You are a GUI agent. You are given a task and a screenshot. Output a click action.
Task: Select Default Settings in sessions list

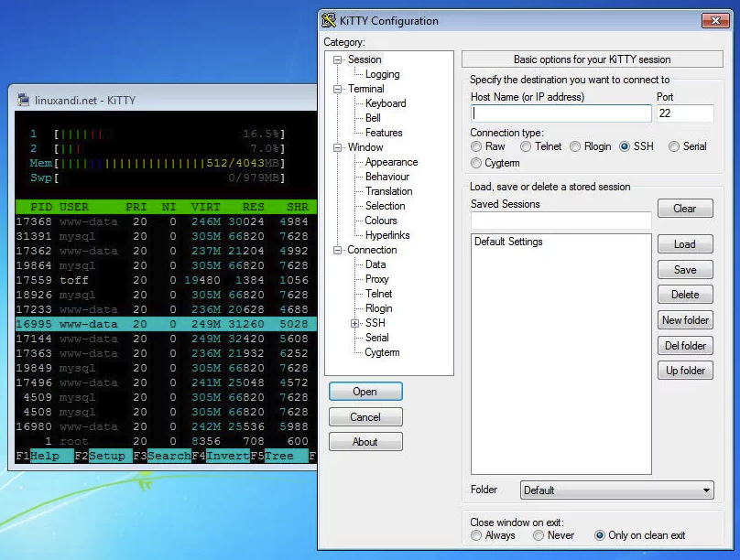tap(508, 242)
